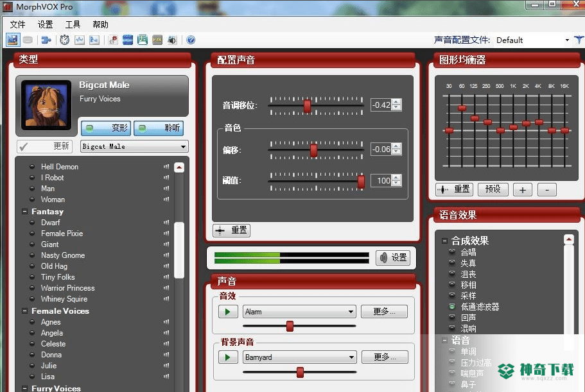The width and height of the screenshot is (585, 392).
Task: Click the 60 Hz equalizer band handle
Action: [x=462, y=108]
